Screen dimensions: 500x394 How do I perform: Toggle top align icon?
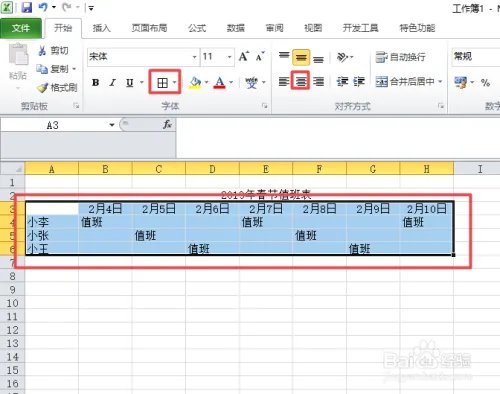pyautogui.click(x=284, y=57)
